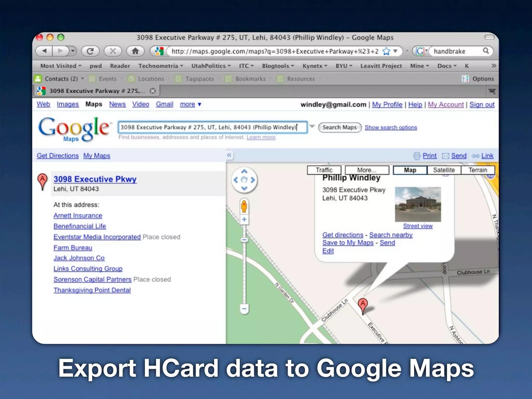
Task: Open the Thanksgiving Point Dental listing
Action: pyautogui.click(x=92, y=290)
